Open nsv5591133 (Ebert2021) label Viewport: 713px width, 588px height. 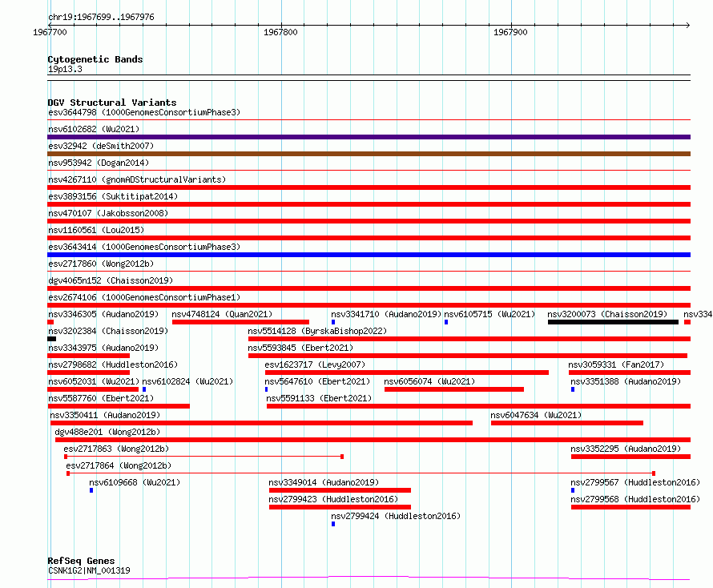click(x=319, y=398)
